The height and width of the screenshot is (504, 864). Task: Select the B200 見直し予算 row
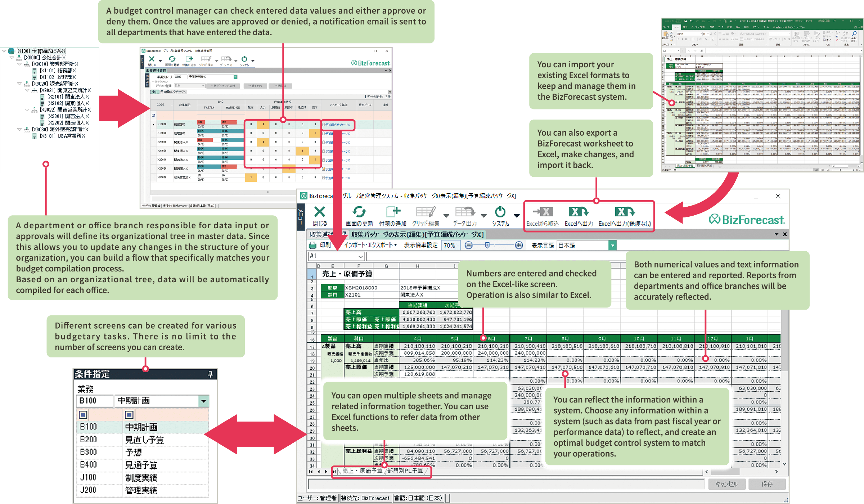[x=143, y=440]
